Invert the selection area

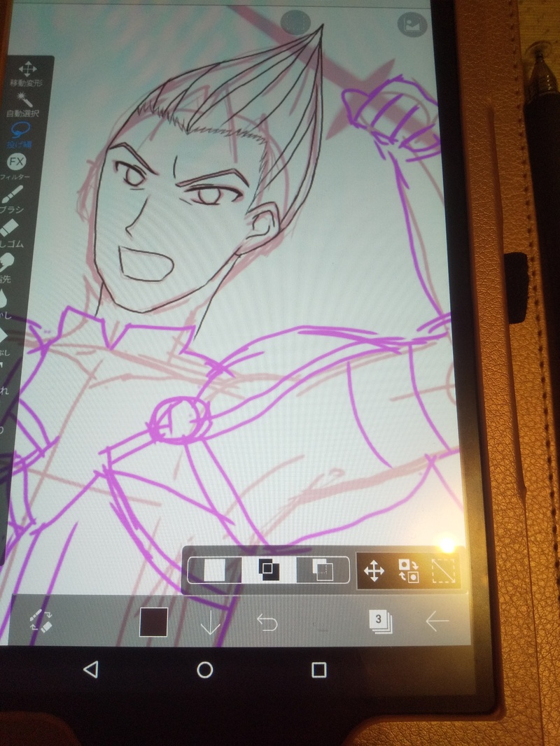(x=409, y=570)
